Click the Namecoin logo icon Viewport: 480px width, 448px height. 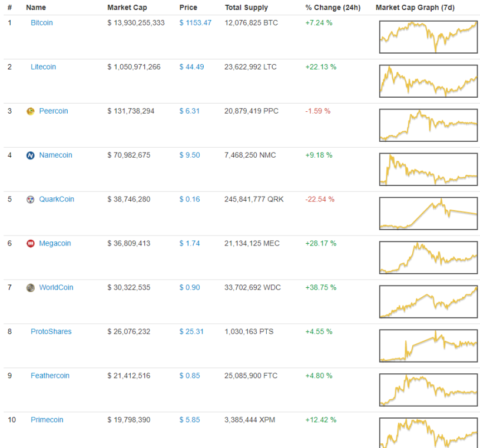coord(30,155)
